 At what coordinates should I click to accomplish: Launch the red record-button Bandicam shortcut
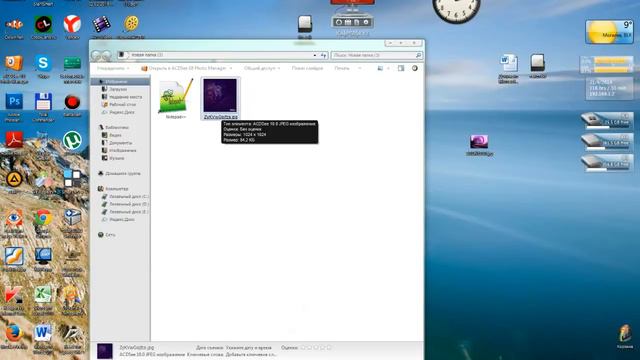[72, 103]
